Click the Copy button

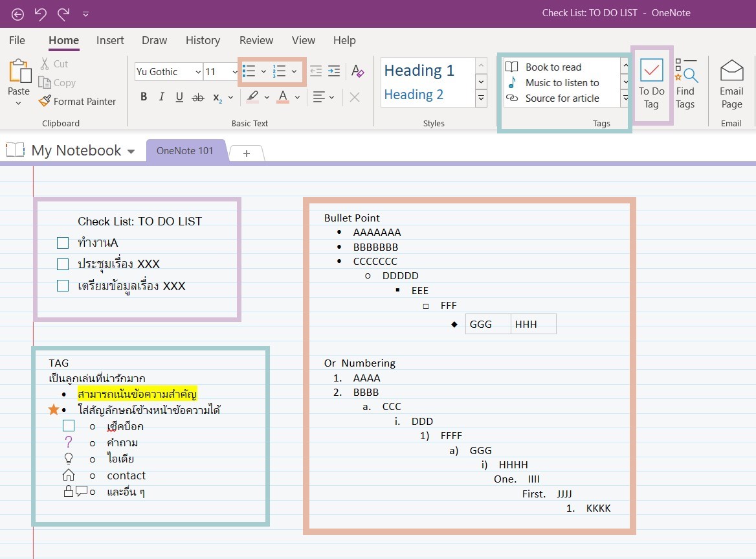coord(57,82)
